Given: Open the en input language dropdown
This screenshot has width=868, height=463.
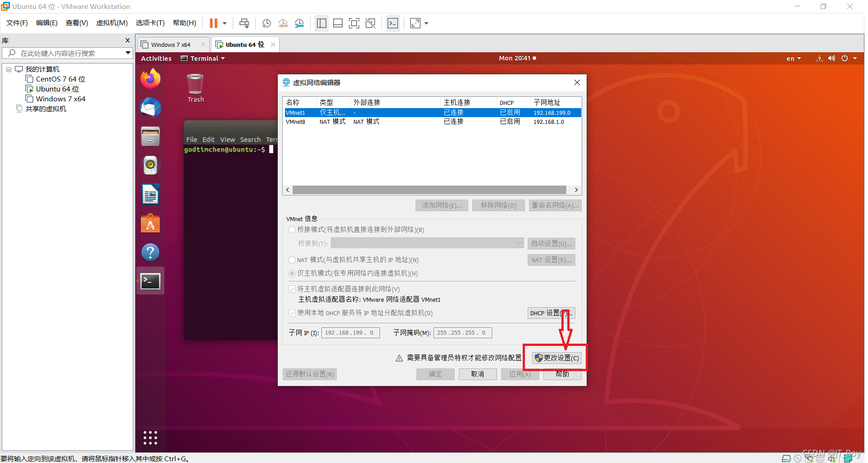Looking at the screenshot, I should click(x=794, y=59).
